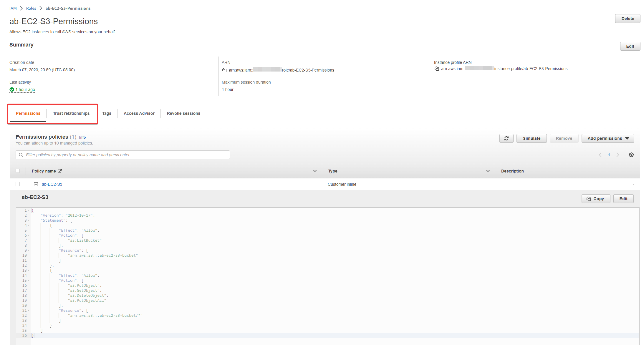The height and width of the screenshot is (345, 644).
Task: Open the Access Advisor tab
Action: (139, 113)
